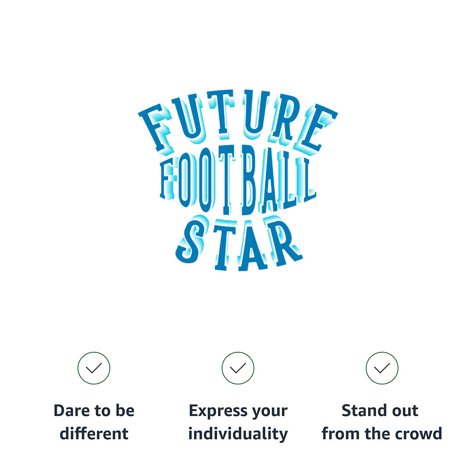Viewport: 476px width, 476px height.
Task: Click the word "different" in the left caption
Action: pyautogui.click(x=94, y=434)
